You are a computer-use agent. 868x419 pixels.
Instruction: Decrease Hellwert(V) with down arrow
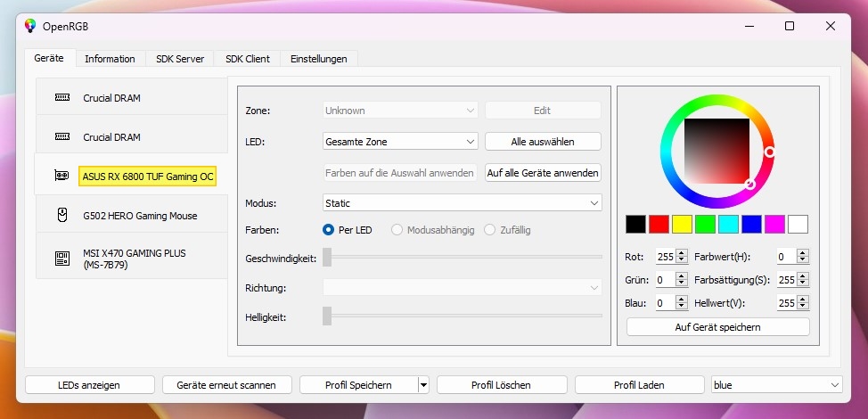click(803, 307)
